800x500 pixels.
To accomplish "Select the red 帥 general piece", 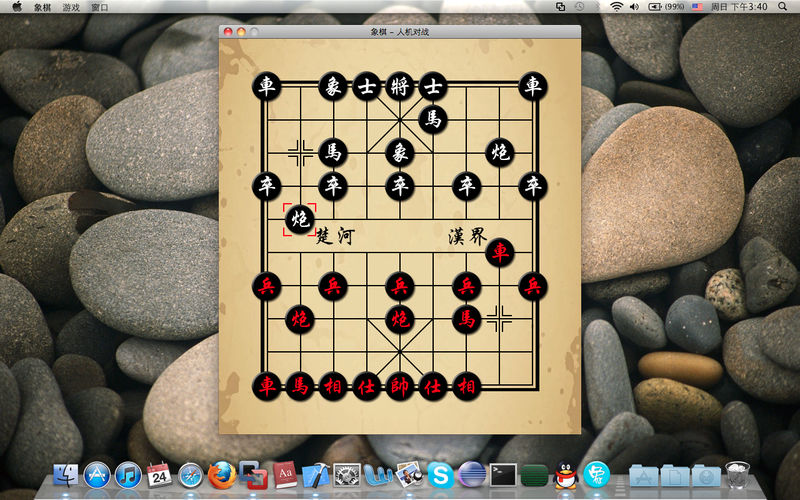I will click(399, 386).
